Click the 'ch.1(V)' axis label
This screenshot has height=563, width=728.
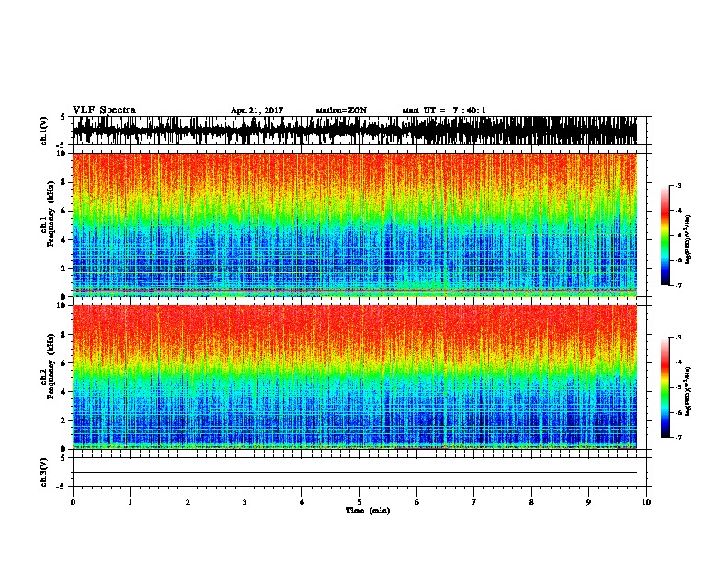pyautogui.click(x=44, y=131)
